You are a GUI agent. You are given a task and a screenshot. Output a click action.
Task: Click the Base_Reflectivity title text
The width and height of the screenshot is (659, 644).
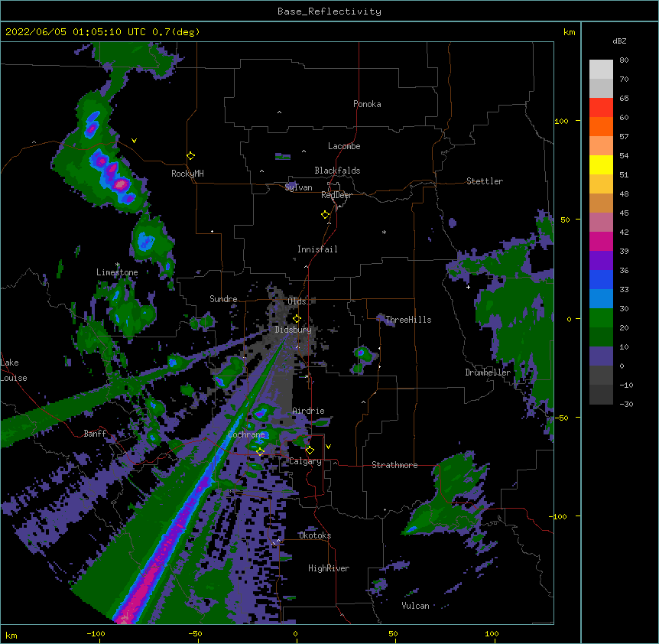(x=329, y=11)
